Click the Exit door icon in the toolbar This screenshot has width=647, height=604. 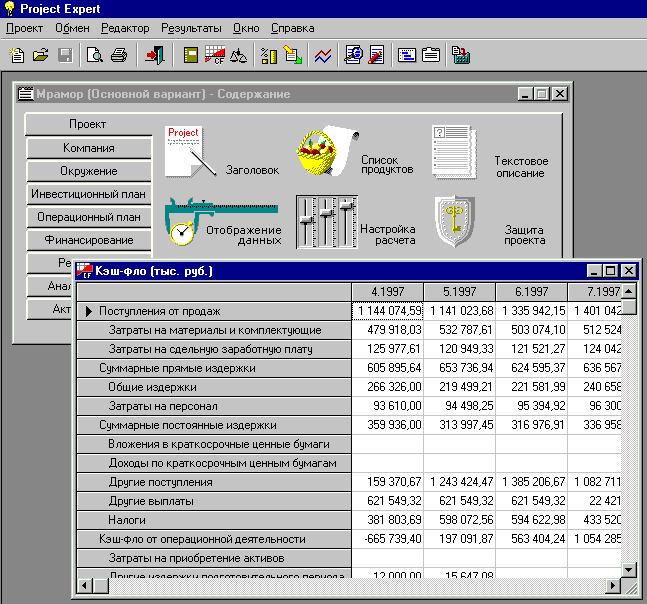154,55
